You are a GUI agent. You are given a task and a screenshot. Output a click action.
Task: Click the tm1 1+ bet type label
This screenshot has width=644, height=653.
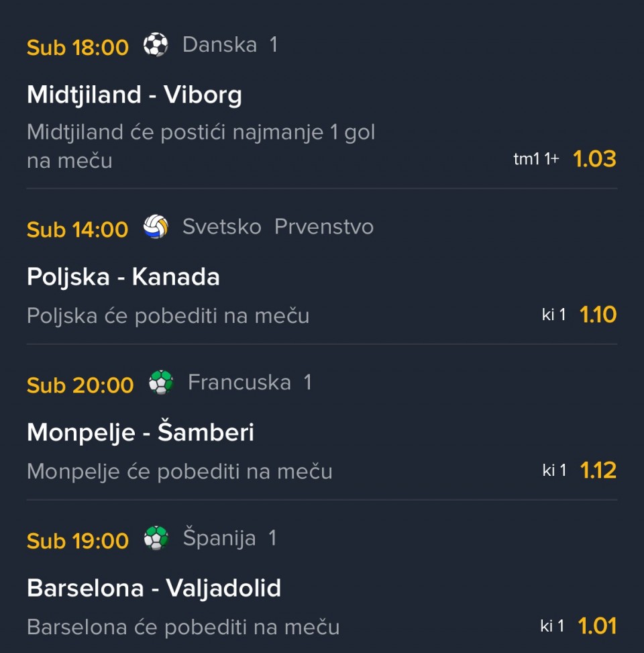[536, 159]
